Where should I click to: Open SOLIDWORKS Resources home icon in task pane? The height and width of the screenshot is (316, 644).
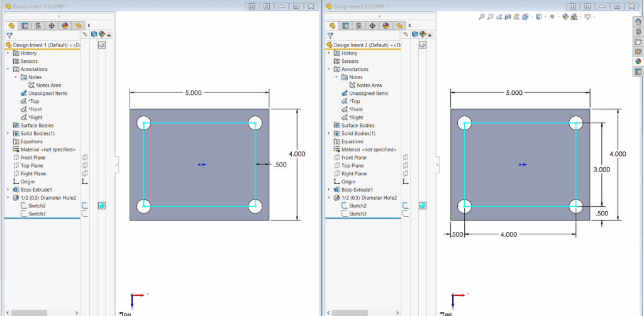coord(638,22)
